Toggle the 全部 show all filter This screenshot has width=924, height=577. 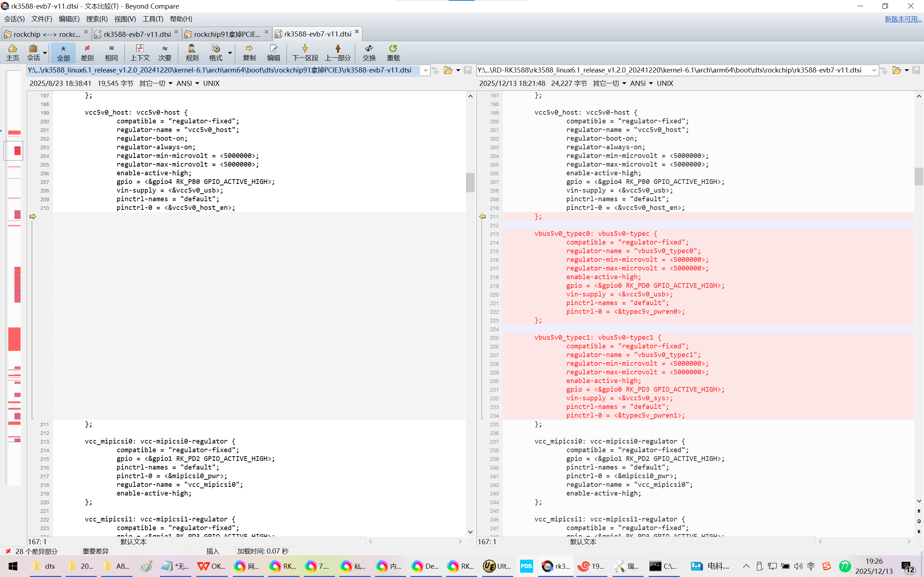64,53
